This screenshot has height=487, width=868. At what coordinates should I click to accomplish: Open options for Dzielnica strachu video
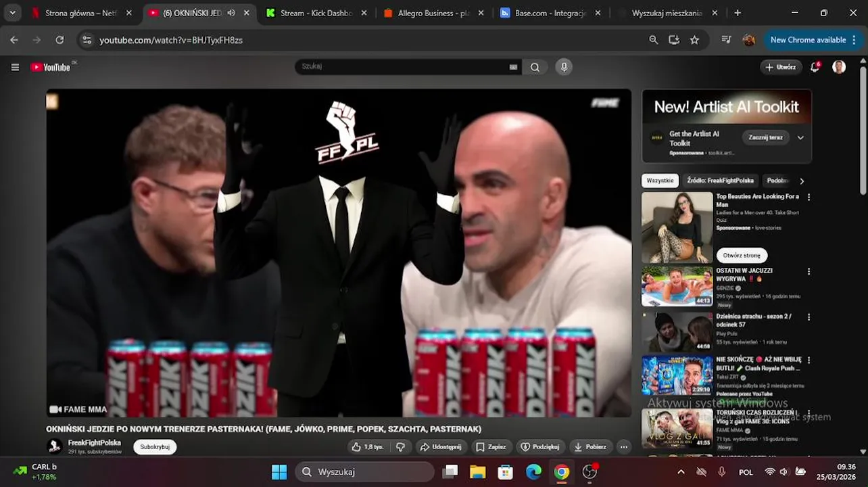pos(809,317)
